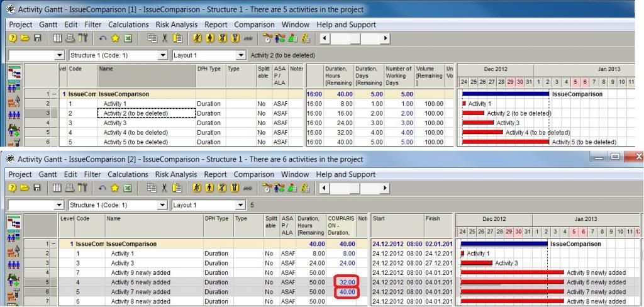644x307 pixels.
Task: Click the 40.00 comparison value for Activity 7
Action: [x=347, y=292]
